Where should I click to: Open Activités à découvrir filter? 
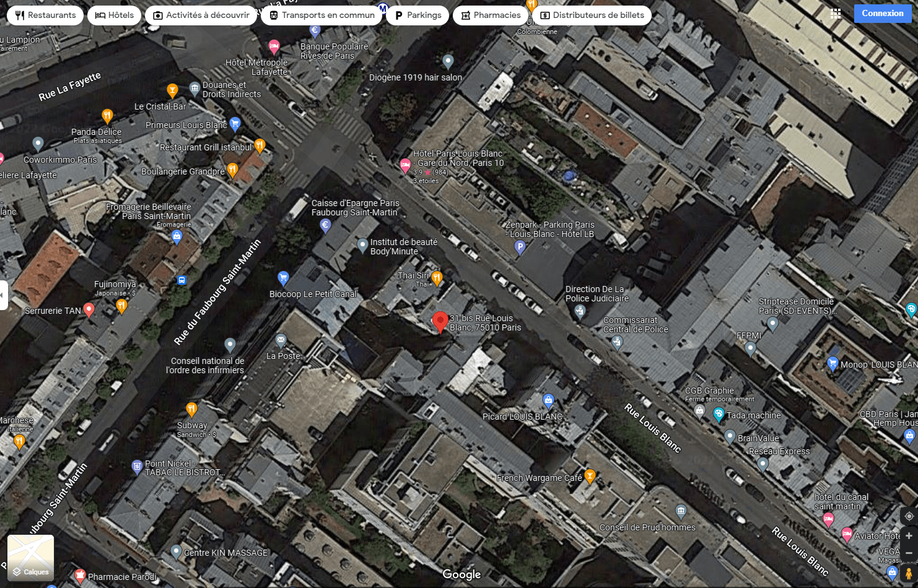coord(201,15)
